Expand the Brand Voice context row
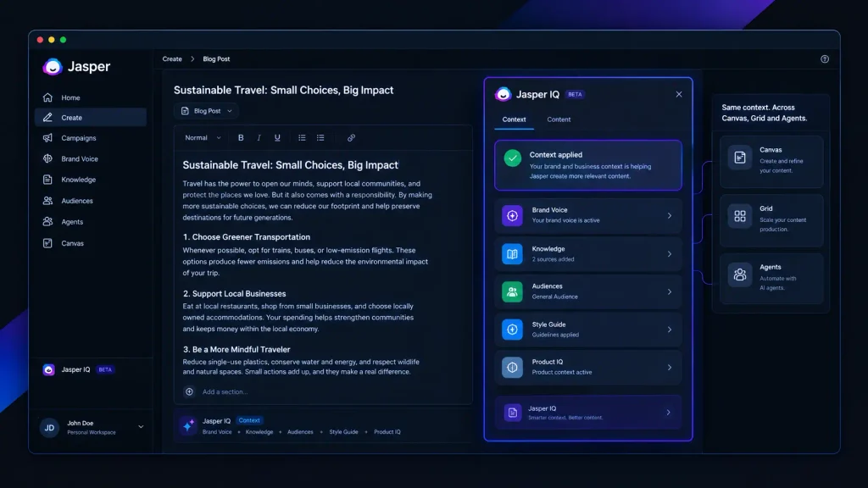 pos(588,215)
